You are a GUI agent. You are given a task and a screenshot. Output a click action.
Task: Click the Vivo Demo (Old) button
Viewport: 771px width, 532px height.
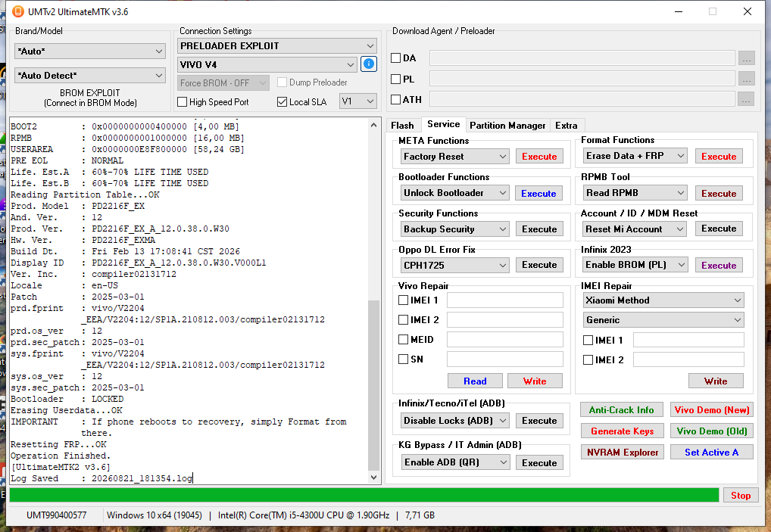pyautogui.click(x=711, y=431)
